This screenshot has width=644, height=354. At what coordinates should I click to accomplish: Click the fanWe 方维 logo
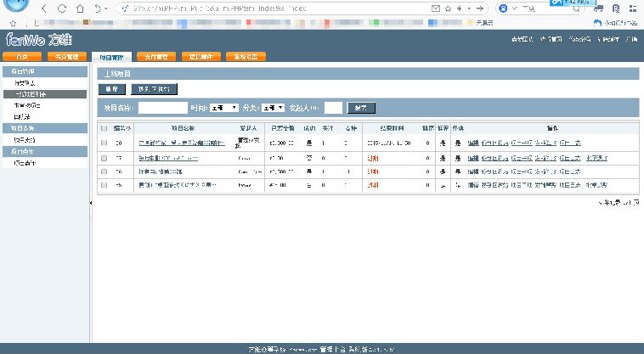[39, 40]
